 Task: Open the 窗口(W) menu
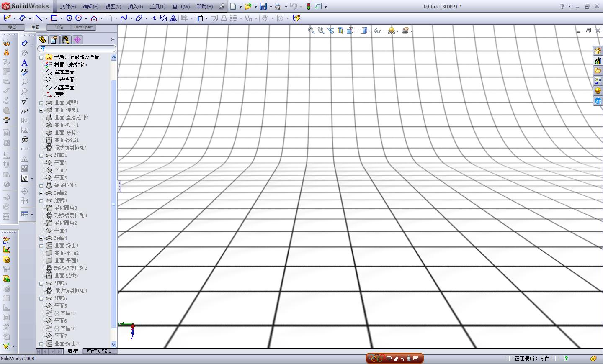(181, 7)
